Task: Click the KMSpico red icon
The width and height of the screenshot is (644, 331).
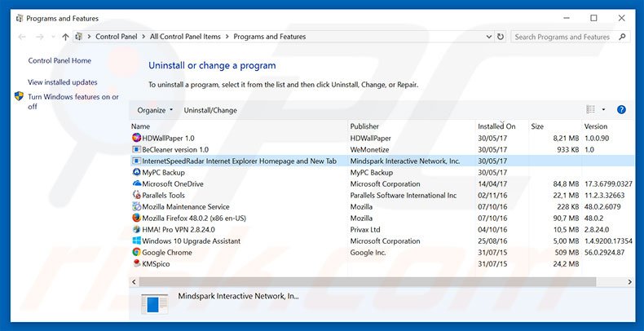Action: pyautogui.click(x=136, y=264)
